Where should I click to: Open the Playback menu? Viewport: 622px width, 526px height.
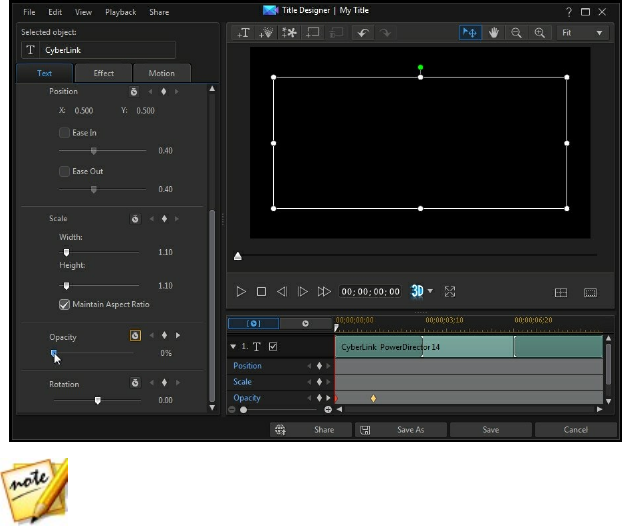point(122,12)
